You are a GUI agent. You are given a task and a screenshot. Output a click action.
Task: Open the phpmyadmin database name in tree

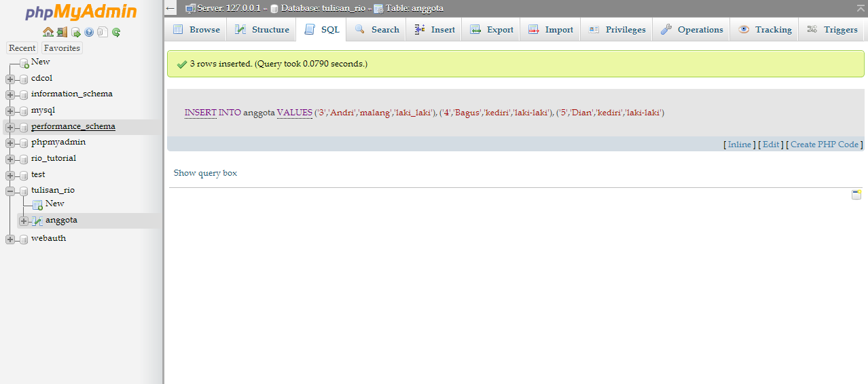(x=58, y=142)
